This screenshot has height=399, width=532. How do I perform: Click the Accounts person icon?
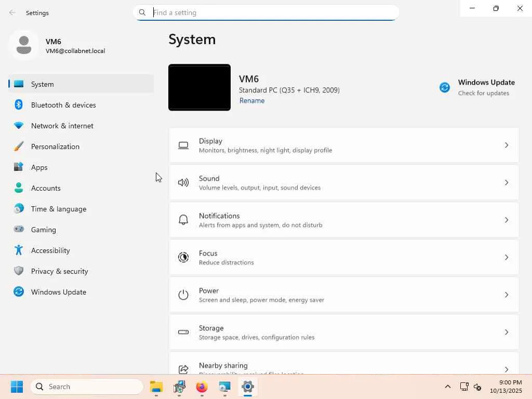coord(19,188)
